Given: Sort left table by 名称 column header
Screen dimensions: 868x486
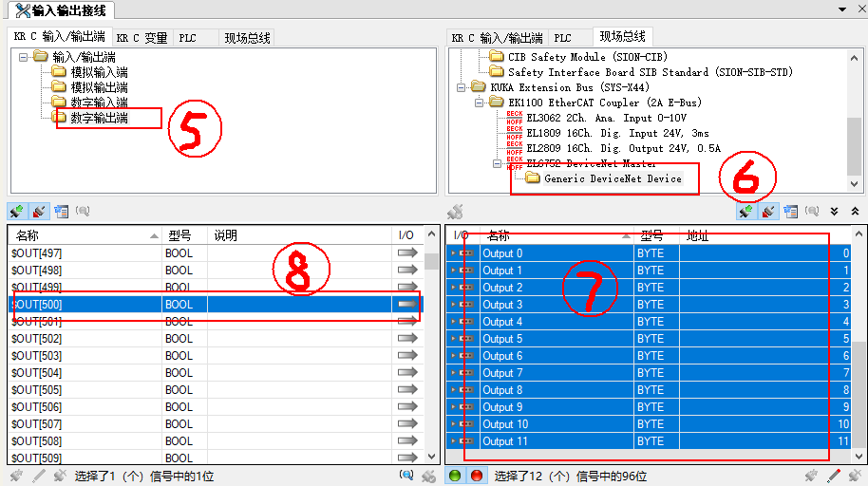Looking at the screenshot, I should pyautogui.click(x=85, y=235).
